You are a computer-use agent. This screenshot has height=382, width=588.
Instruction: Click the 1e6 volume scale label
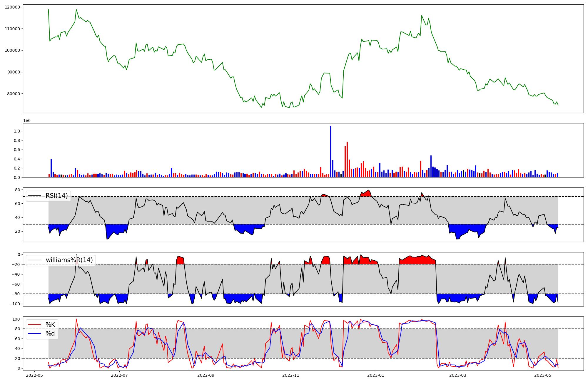click(27, 121)
